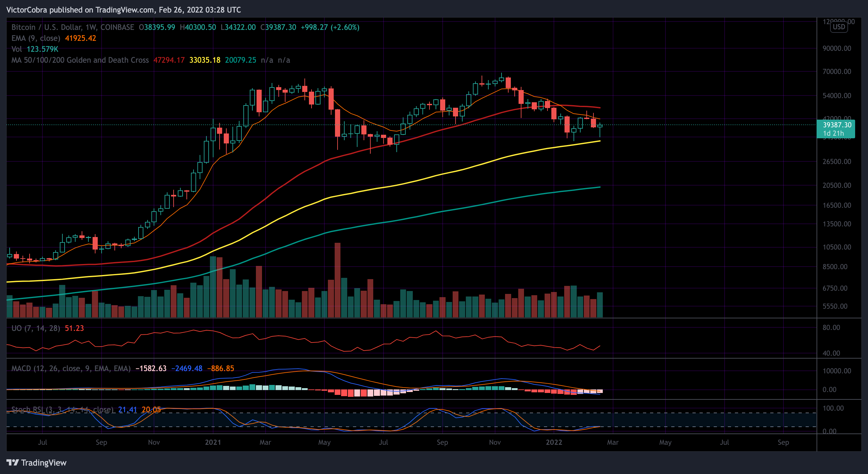The image size is (868, 474).
Task: Click the 2022 label on time axis
Action: [554, 442]
